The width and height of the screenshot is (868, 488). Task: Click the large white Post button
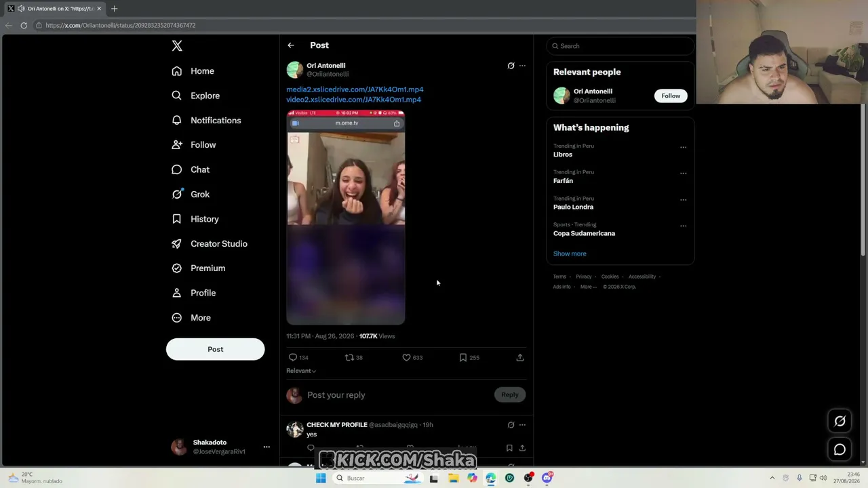(215, 349)
